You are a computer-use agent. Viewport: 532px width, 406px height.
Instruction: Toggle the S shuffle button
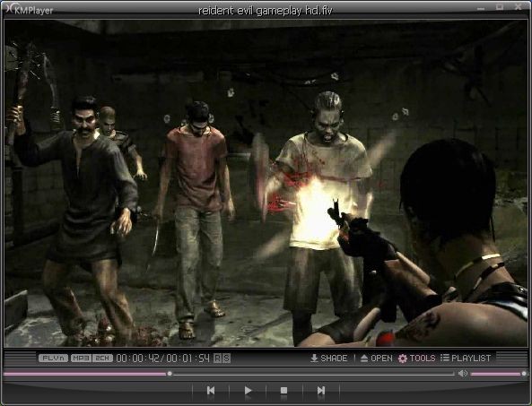(226, 358)
